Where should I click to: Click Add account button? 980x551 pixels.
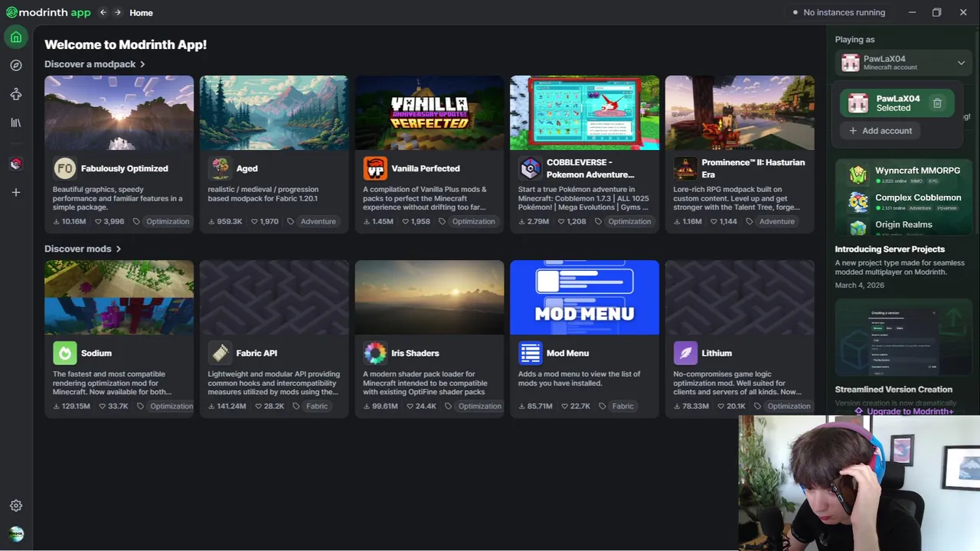pos(880,131)
